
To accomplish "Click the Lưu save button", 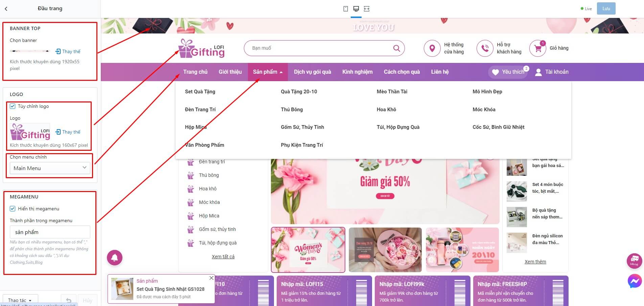I will (x=606, y=8).
